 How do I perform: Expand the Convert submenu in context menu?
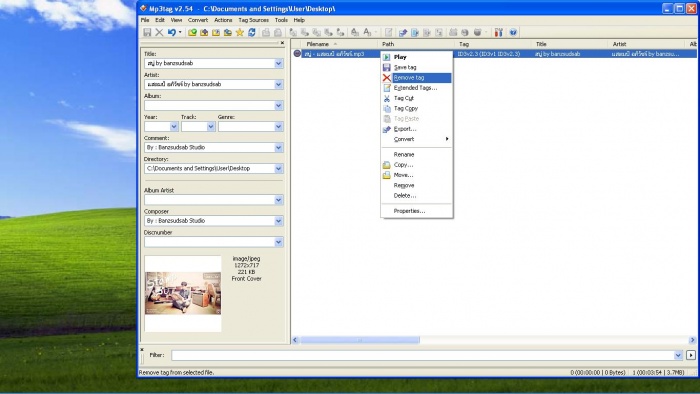[417, 139]
